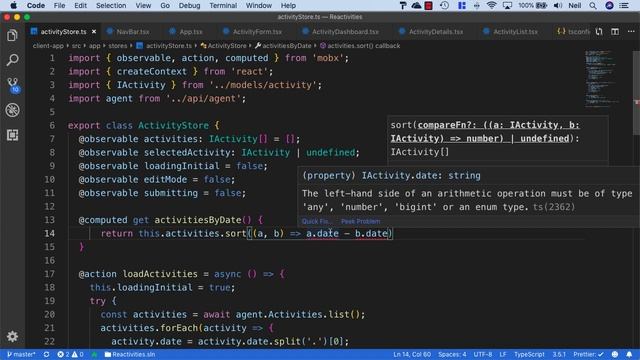
Task: Open macOS Spotlight search icon
Action: point(593,5)
